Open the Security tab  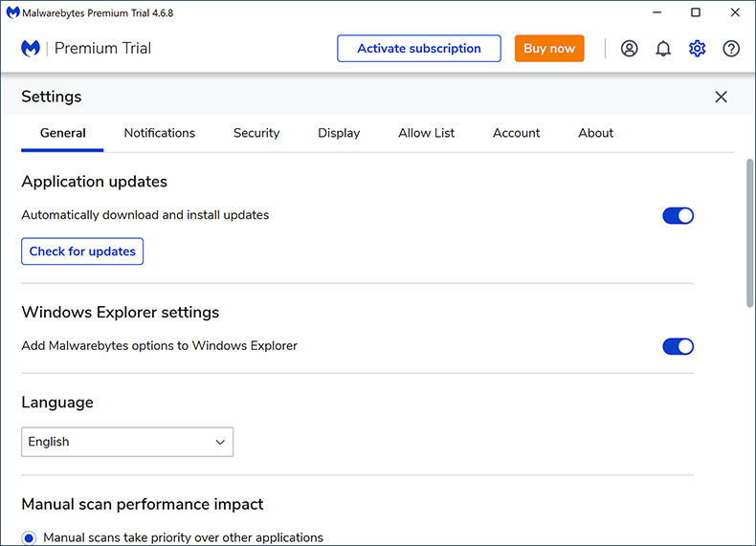(x=256, y=133)
